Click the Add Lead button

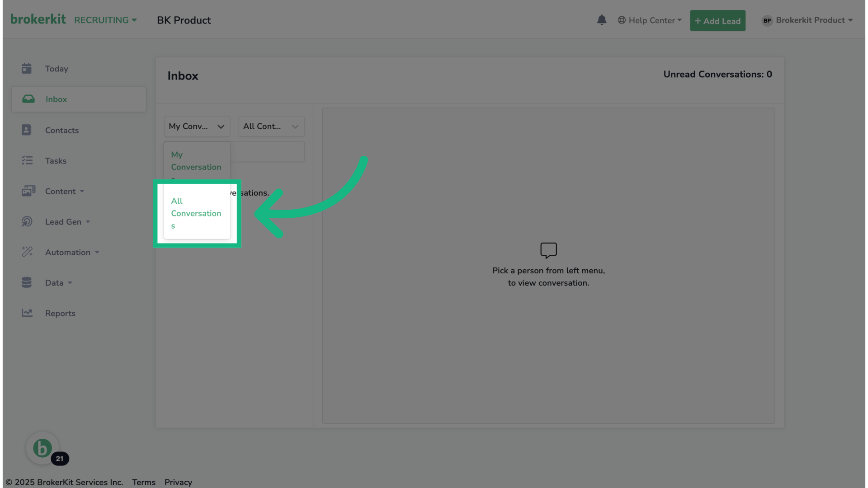pos(717,21)
